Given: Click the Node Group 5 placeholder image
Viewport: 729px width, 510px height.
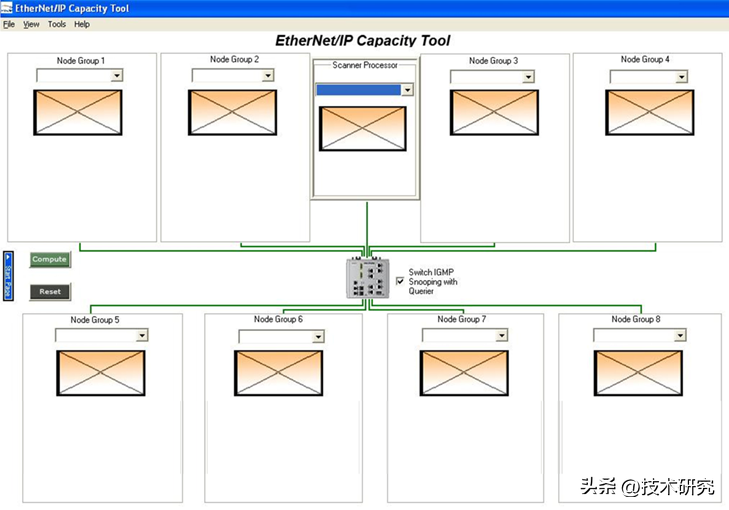Looking at the screenshot, I should pyautogui.click(x=101, y=372).
